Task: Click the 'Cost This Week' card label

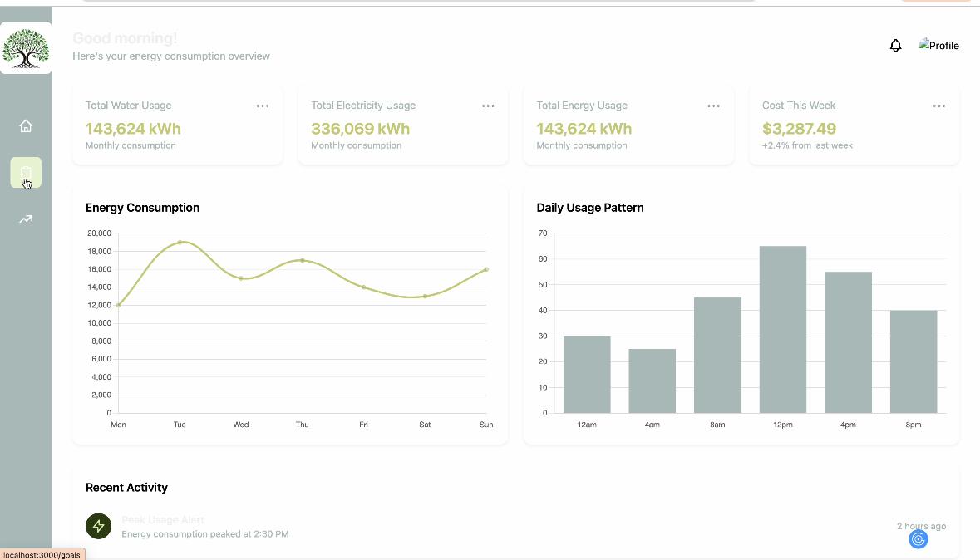Action: pos(799,106)
